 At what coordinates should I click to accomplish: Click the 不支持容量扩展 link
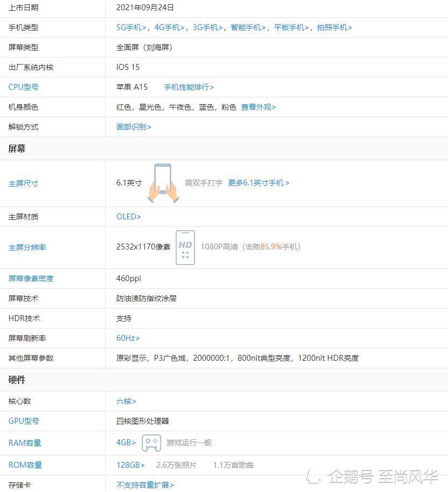145,485
